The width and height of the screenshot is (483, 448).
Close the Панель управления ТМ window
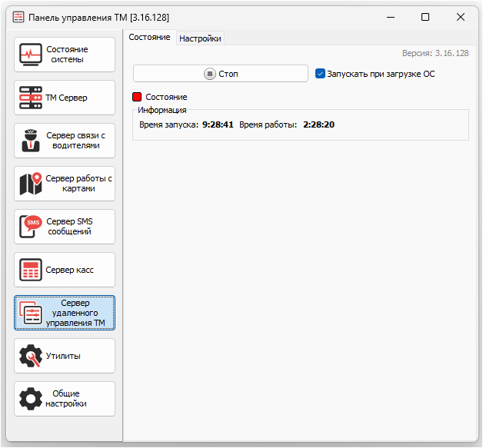(x=461, y=17)
